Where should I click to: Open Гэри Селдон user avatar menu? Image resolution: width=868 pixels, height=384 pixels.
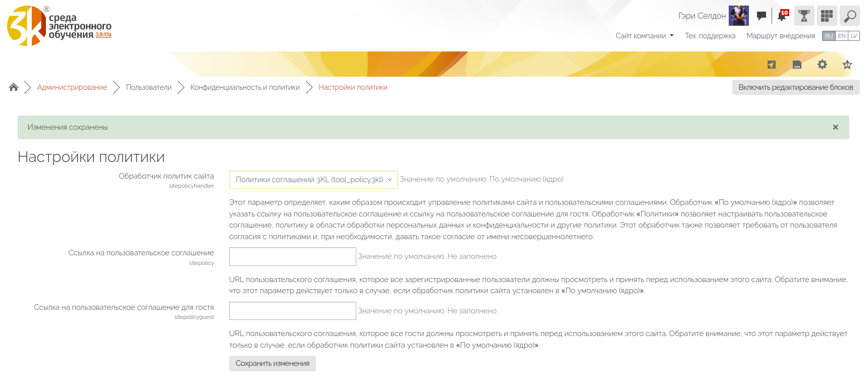coord(738,16)
